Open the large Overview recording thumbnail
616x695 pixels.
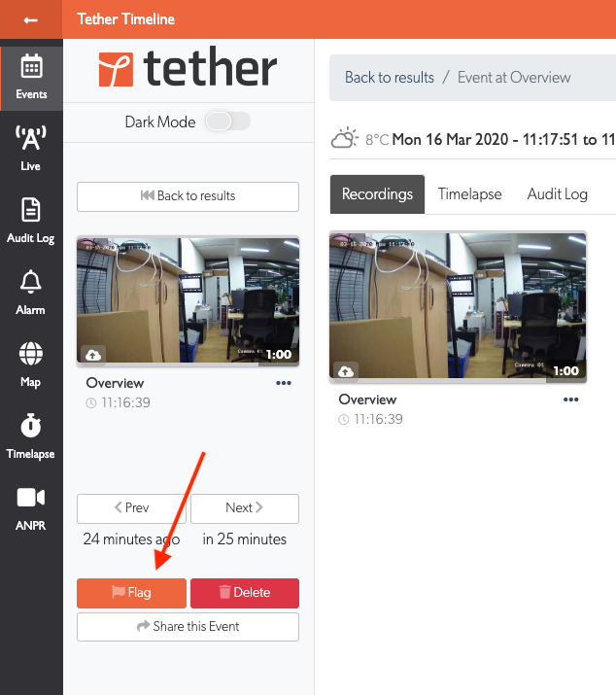[458, 307]
